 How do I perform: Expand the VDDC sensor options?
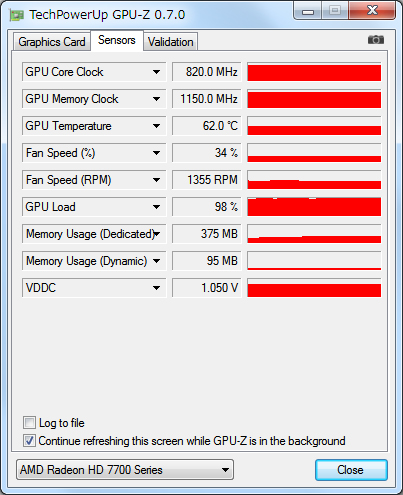click(x=156, y=288)
